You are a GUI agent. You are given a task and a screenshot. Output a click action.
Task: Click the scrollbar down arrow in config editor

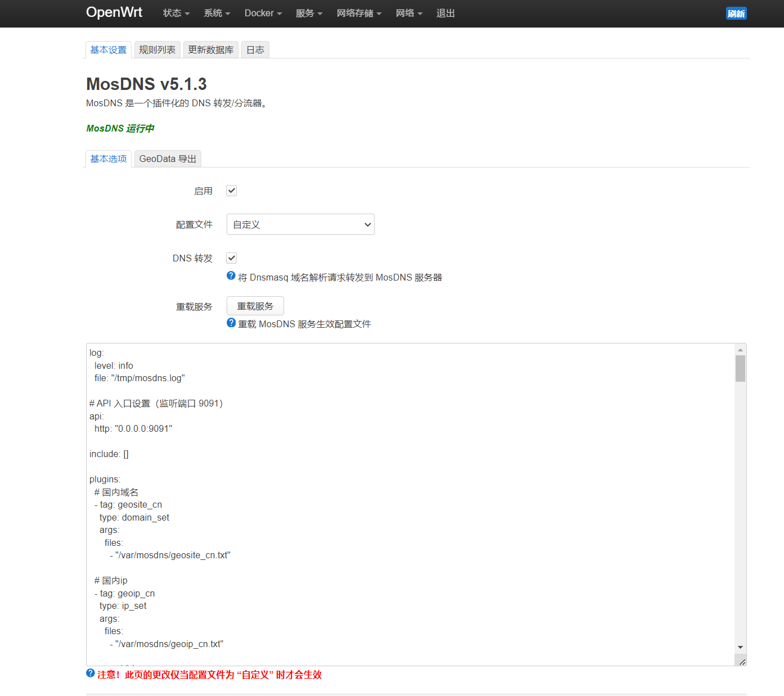(740, 647)
